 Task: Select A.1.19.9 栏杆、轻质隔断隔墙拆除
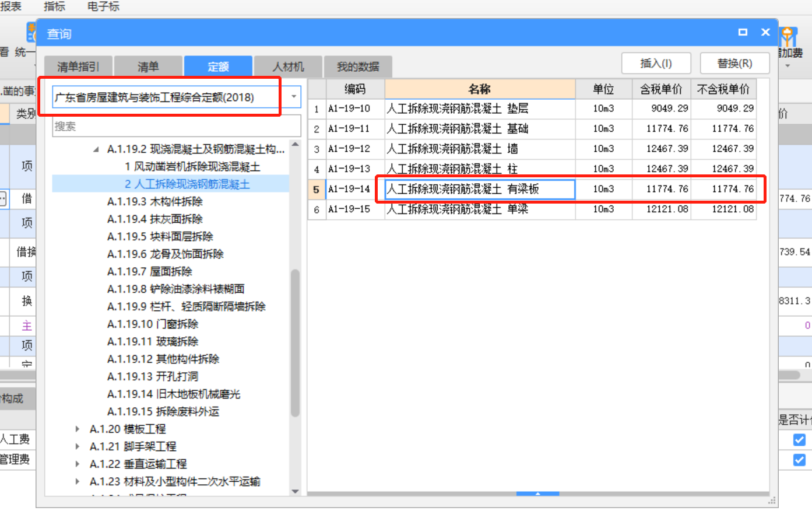[187, 307]
